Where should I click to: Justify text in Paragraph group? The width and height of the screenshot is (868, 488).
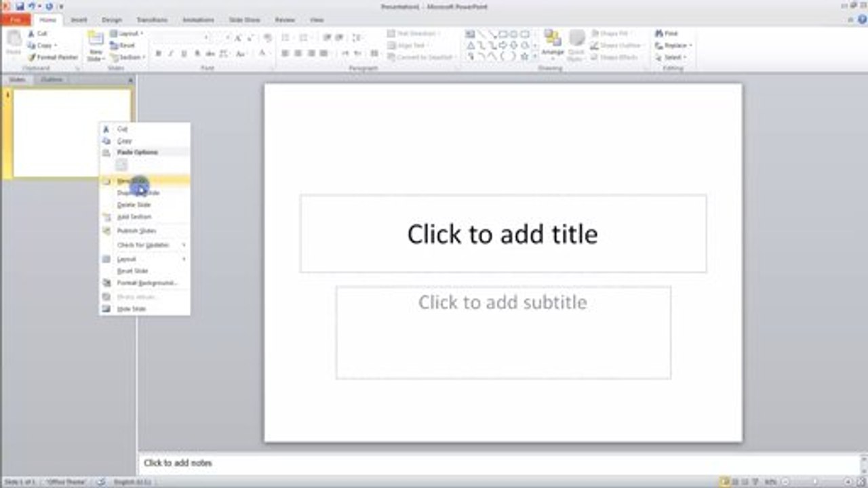tap(324, 54)
